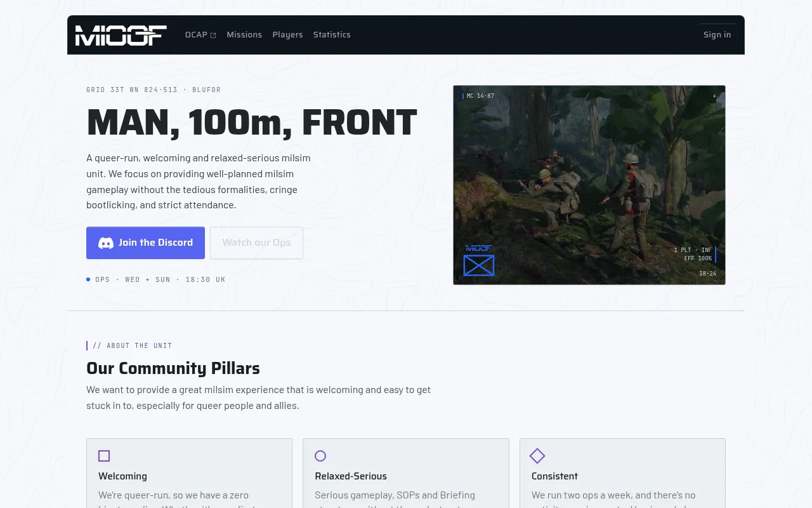The width and height of the screenshot is (812, 508).
Task: Click the 38·24 overlay value
Action: [707, 274]
